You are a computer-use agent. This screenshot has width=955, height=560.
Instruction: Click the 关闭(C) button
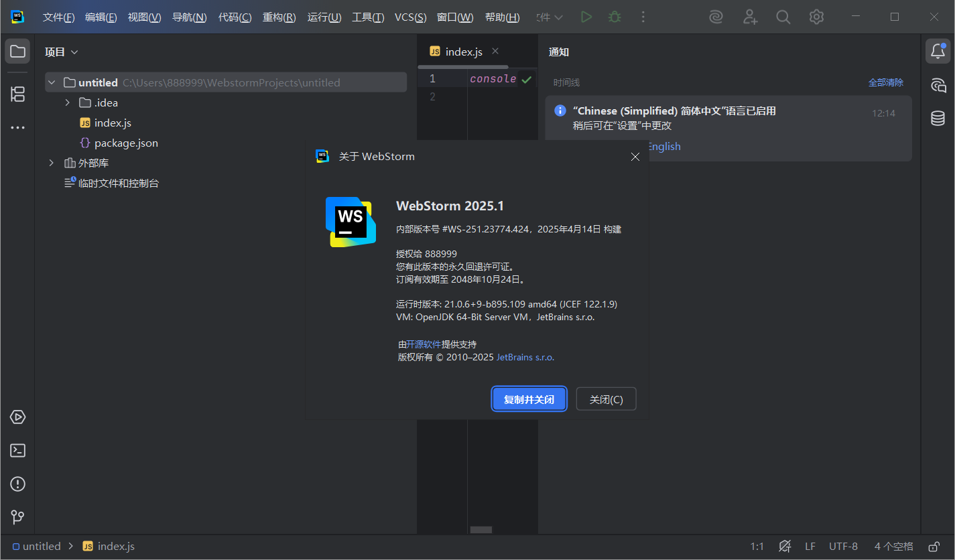[606, 399]
